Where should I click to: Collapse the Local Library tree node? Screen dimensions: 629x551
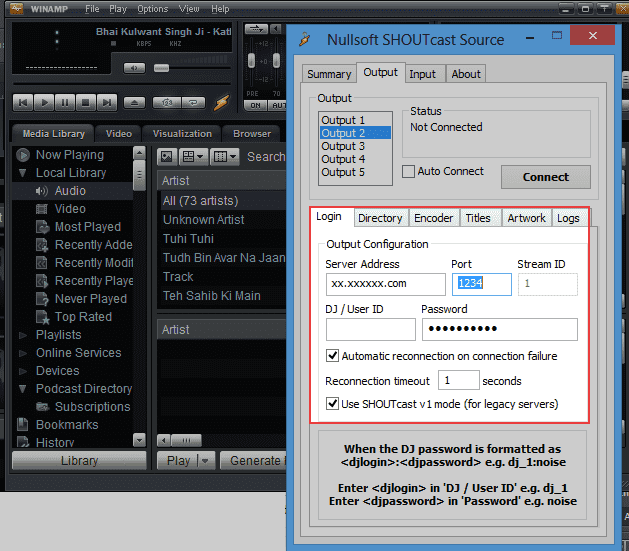click(22, 173)
